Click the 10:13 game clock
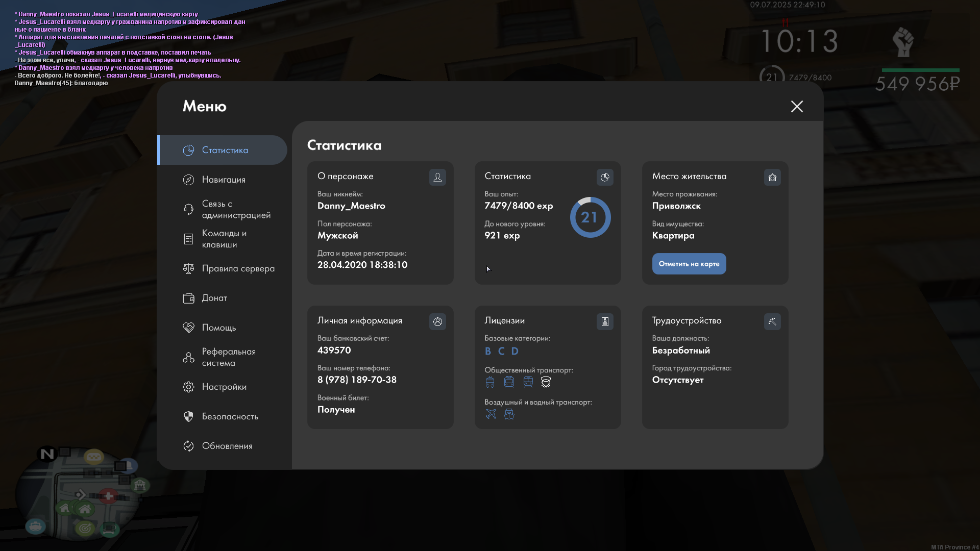Screen dimensions: 980x551 (799, 41)
